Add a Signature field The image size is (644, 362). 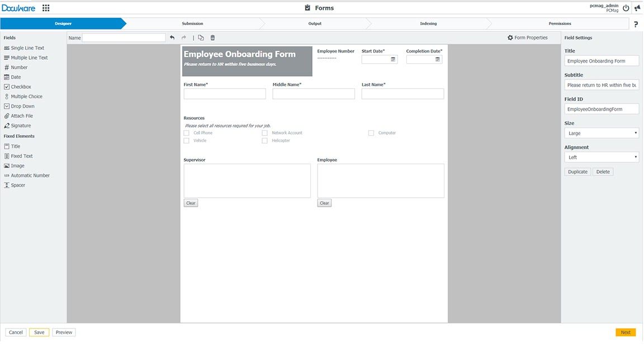(17, 126)
